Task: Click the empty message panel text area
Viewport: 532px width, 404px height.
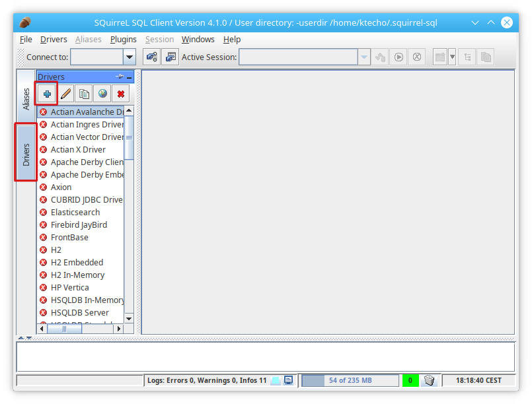Action: point(266,357)
